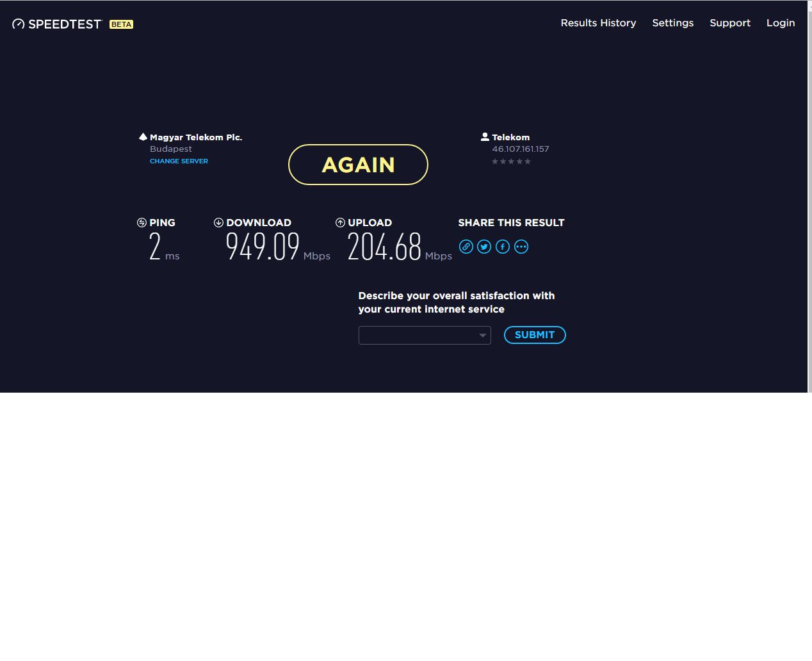The height and width of the screenshot is (661, 812).
Task: Open the satisfaction dropdown
Action: (425, 335)
